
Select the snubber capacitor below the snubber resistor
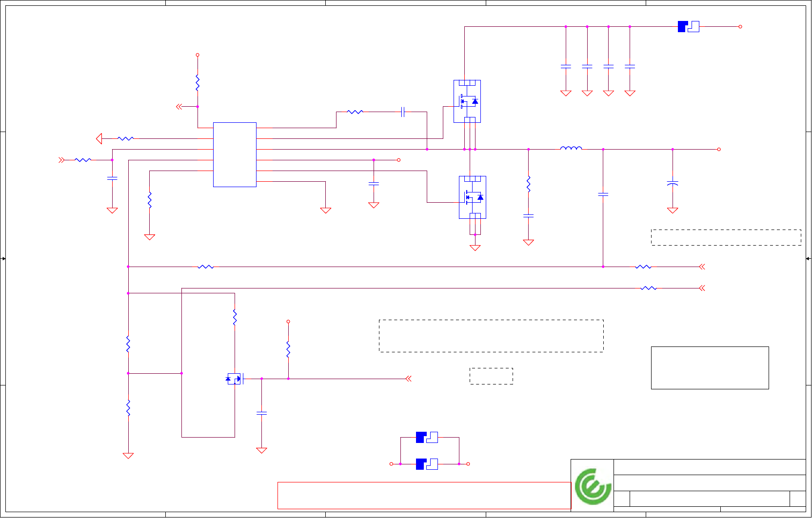point(528,215)
